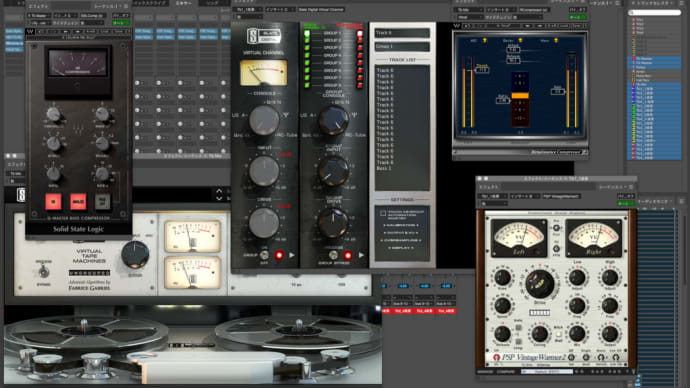Click the orange threshold slider in Renaissance Compressor
Viewport: 690px width, 388px height.
click(x=520, y=95)
